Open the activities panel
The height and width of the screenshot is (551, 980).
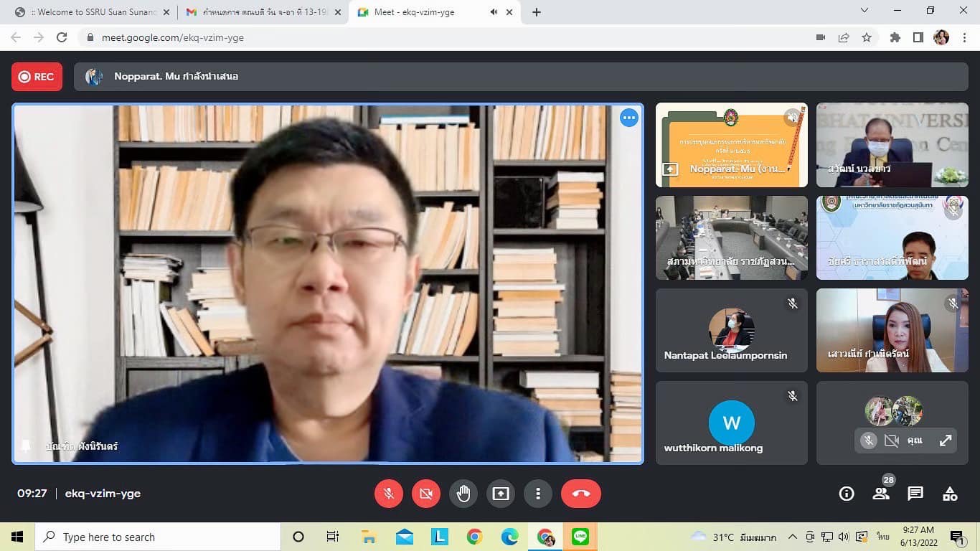coord(950,494)
